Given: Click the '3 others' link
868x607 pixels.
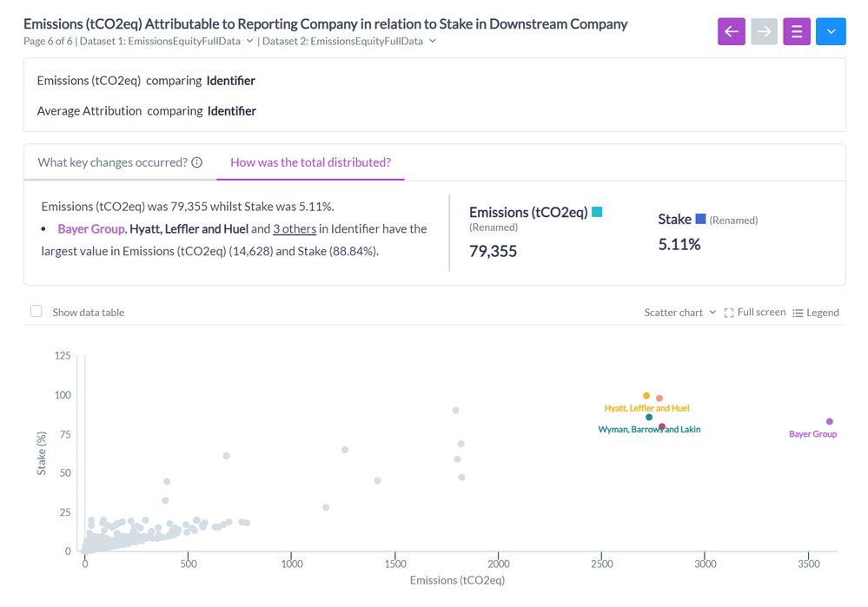Looking at the screenshot, I should [295, 229].
